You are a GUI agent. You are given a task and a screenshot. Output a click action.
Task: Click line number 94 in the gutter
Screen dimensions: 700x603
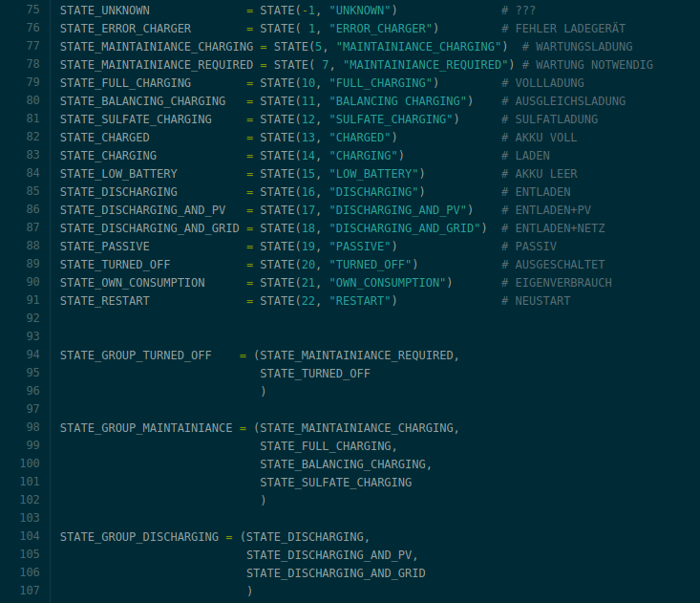(32, 355)
